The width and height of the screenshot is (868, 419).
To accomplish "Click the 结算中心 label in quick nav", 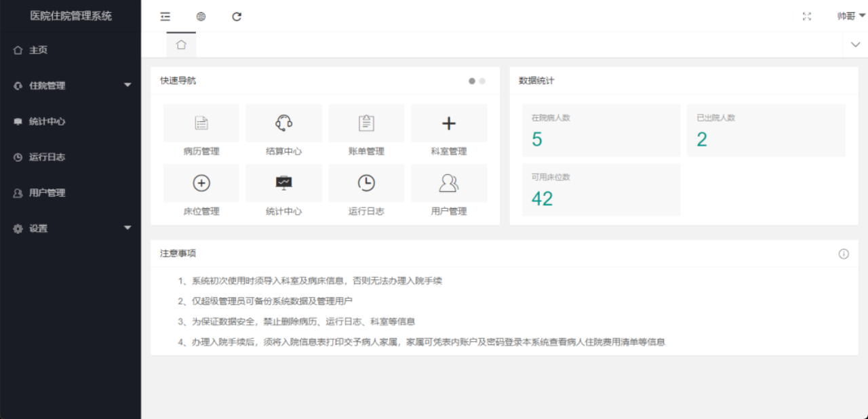I will tap(284, 152).
